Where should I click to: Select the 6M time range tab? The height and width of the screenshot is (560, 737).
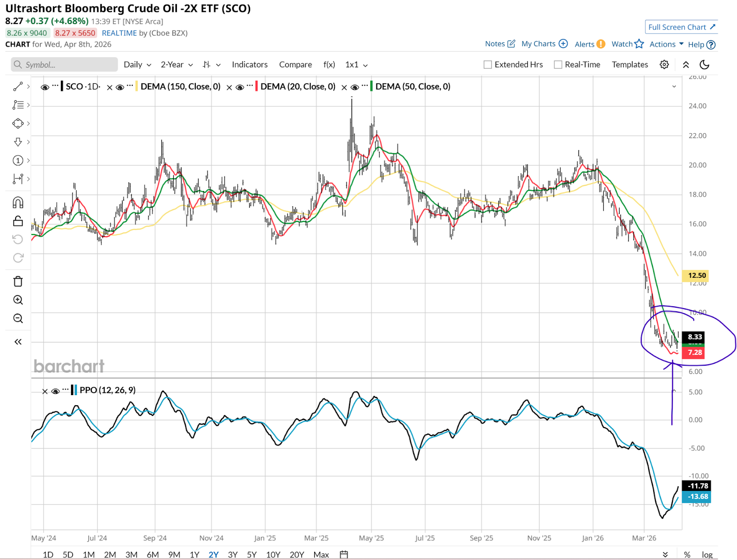point(152,554)
